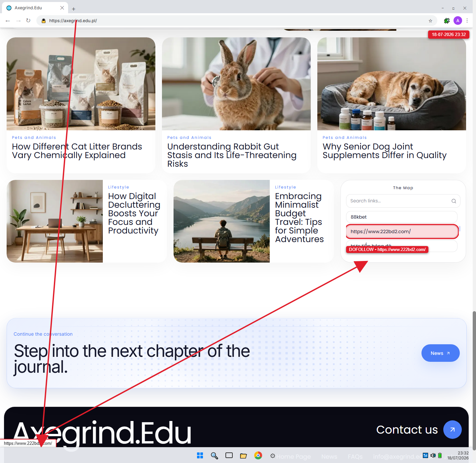476x463 pixels.
Task: Click the round arrow button beside Contact us
Action: click(x=453, y=430)
